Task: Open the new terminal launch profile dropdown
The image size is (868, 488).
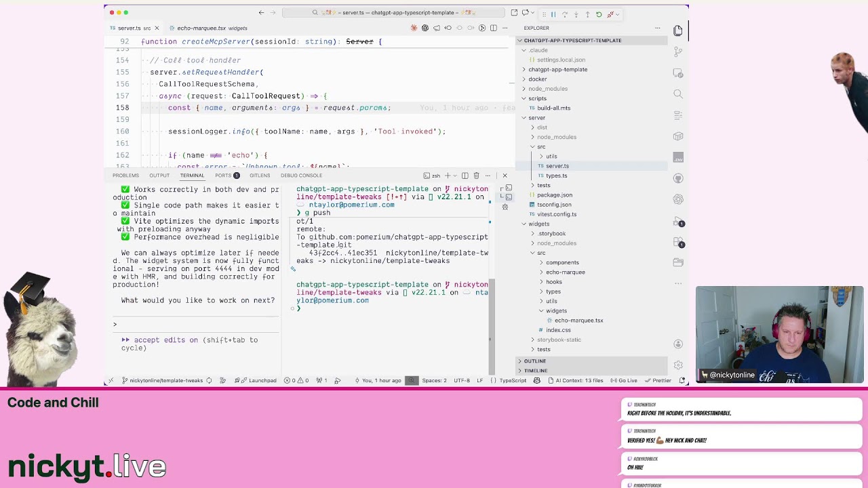Action: [454, 176]
